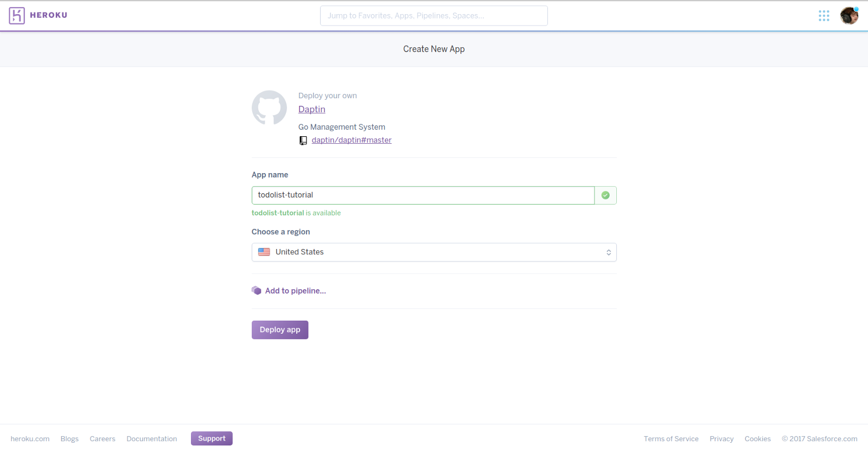Open the Cookies footer link
868x452 pixels.
(x=757, y=439)
